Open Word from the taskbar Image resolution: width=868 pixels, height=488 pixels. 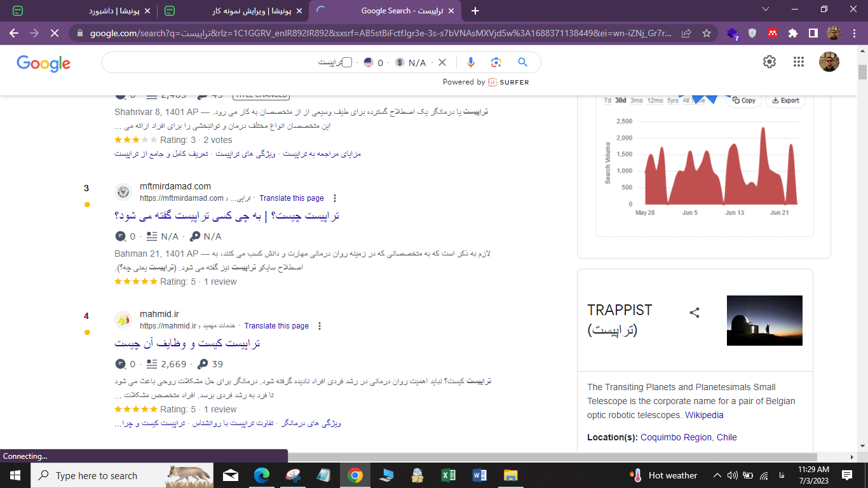[x=480, y=475]
